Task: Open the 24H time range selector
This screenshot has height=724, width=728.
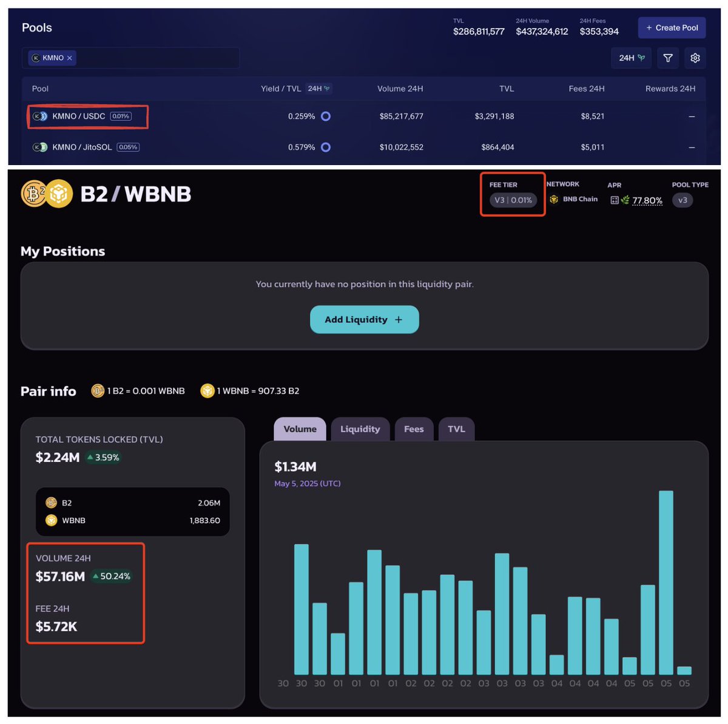Action: coord(632,58)
